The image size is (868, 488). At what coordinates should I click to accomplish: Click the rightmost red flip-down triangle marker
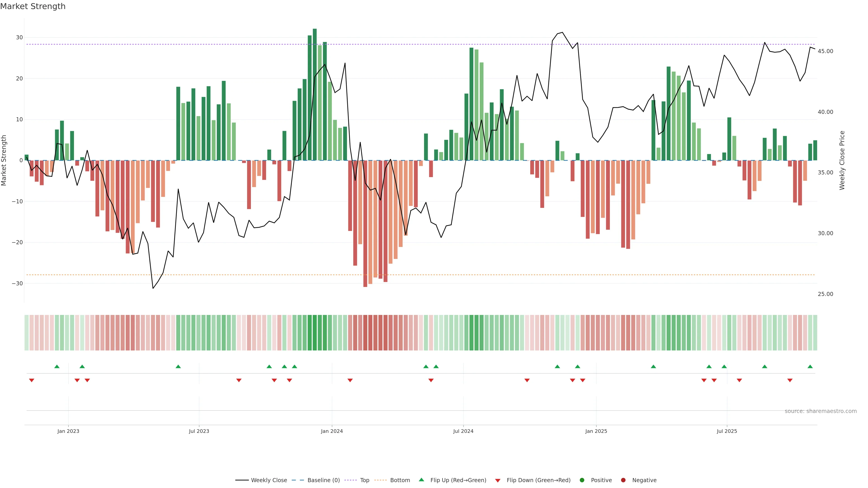(x=790, y=380)
